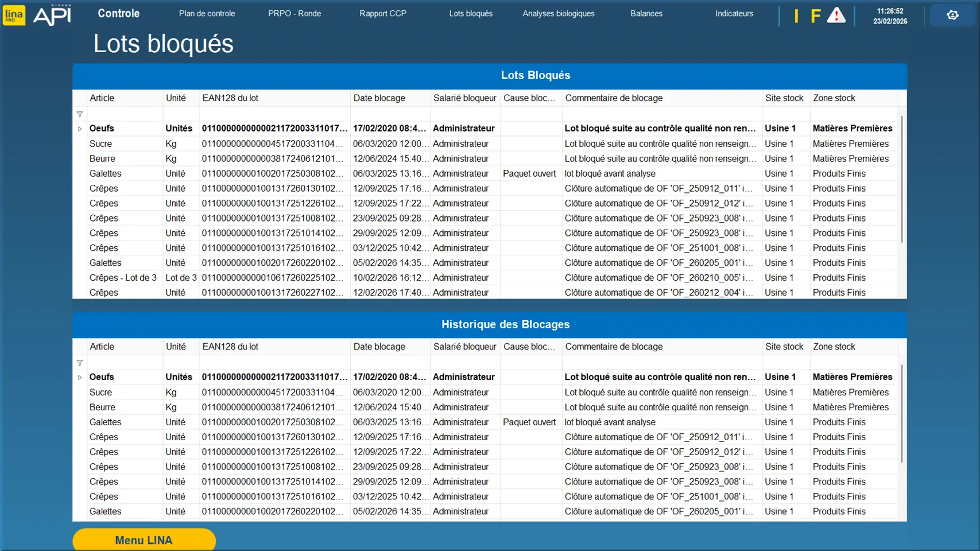Go to Analyses biologiques tab
This screenshot has width=980, height=551.
click(x=558, y=13)
